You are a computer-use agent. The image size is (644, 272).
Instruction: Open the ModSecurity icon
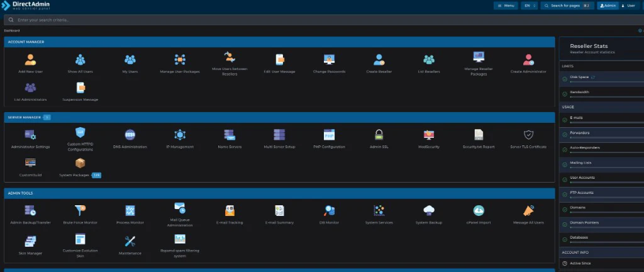(x=429, y=135)
